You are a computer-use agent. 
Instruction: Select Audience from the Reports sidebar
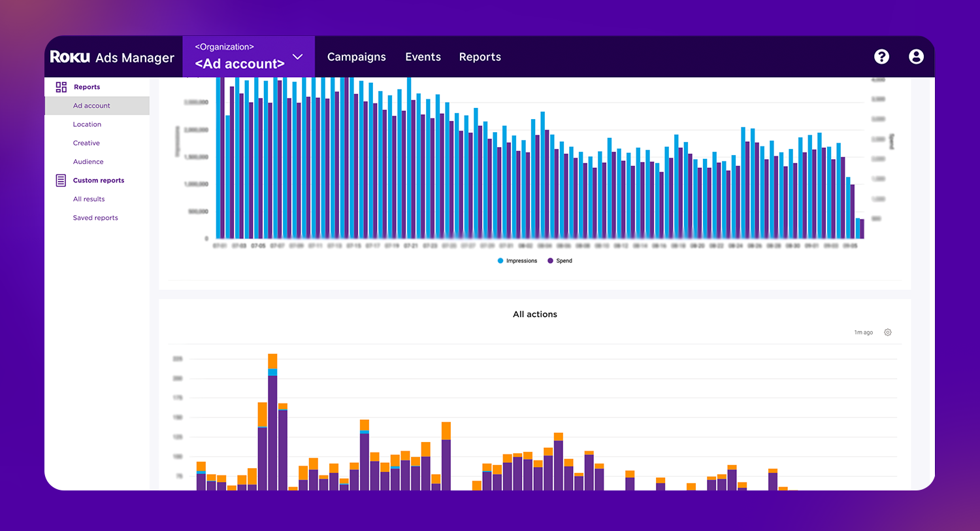click(x=88, y=162)
